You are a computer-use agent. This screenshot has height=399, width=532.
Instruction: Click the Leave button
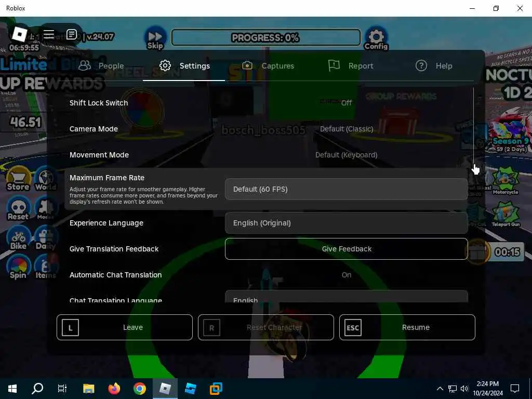pos(125,327)
